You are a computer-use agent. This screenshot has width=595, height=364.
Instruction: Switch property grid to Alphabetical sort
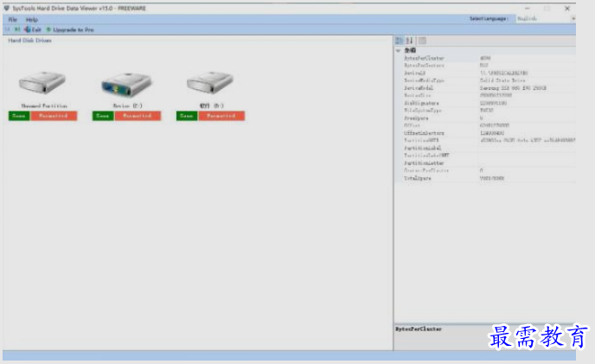click(x=409, y=41)
